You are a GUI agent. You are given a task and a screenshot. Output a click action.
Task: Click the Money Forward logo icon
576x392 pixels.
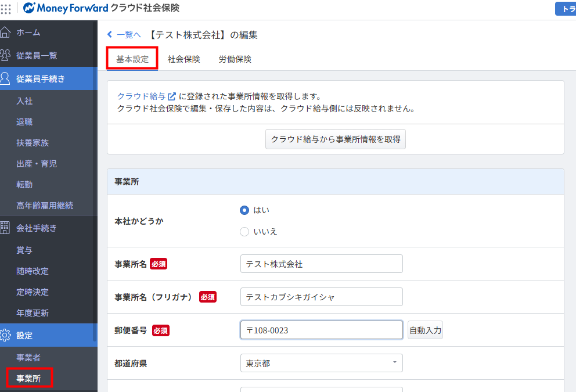29,8
